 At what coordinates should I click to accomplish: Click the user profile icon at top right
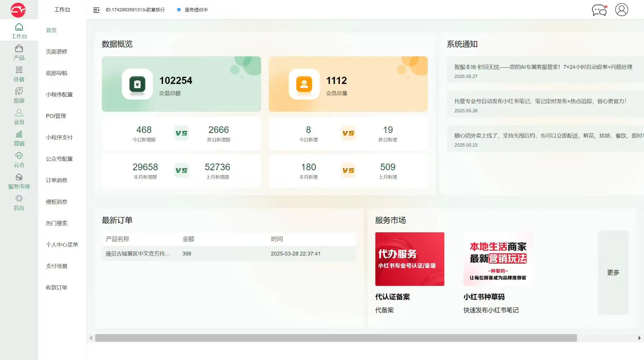tap(621, 10)
